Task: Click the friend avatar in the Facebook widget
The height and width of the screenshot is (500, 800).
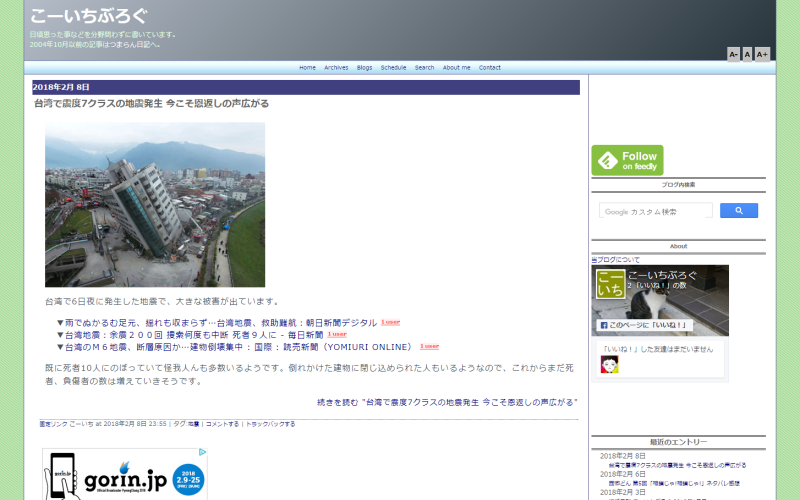Action: (x=608, y=364)
